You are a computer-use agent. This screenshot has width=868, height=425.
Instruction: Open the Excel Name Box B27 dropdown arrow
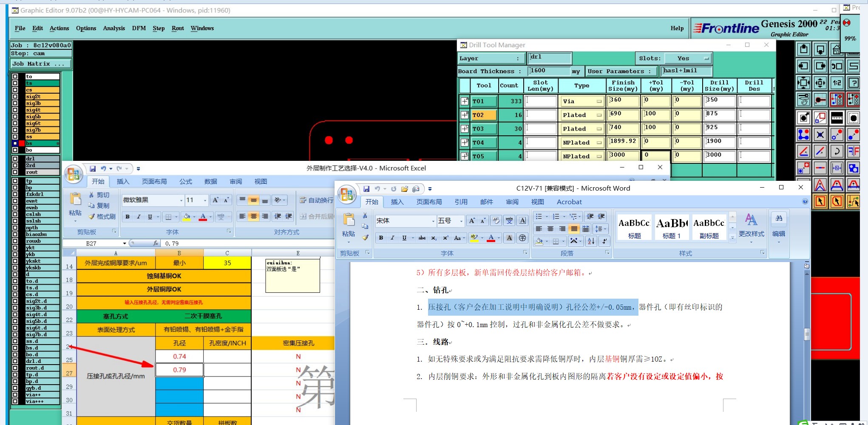pyautogui.click(x=124, y=243)
